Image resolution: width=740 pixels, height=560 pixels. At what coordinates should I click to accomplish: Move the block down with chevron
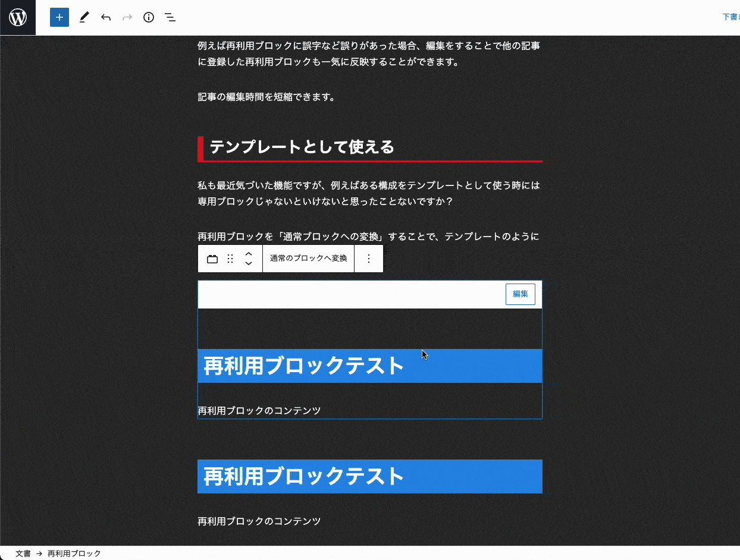coord(249,263)
